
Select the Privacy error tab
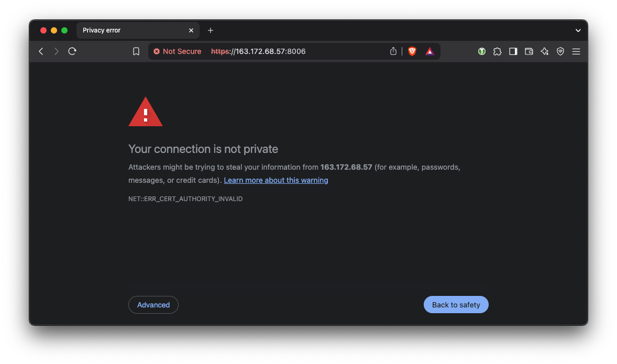(131, 30)
